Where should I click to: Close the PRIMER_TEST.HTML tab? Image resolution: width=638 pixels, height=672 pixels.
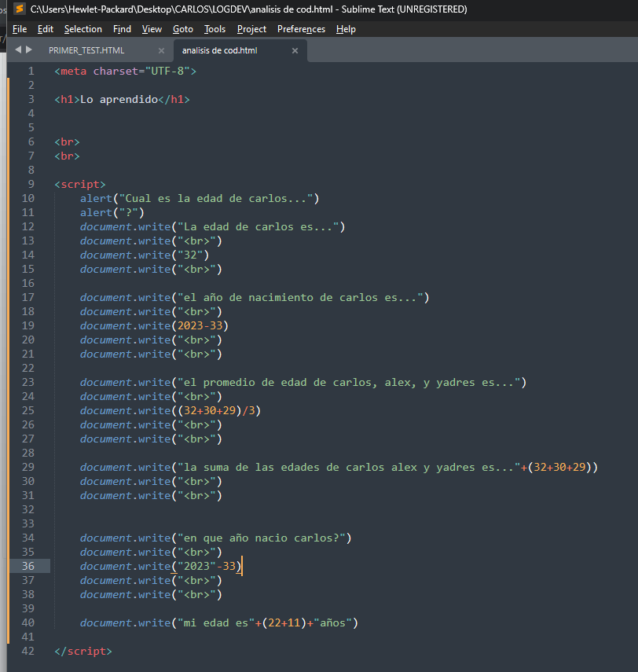pyautogui.click(x=161, y=50)
